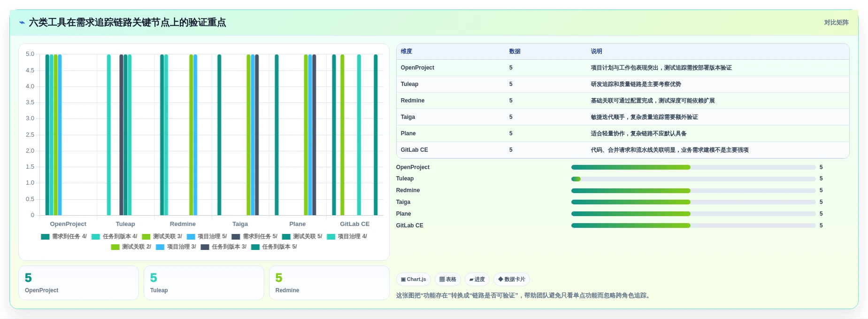
Task: Click the 数据卡片 chip
Action: pos(512,280)
